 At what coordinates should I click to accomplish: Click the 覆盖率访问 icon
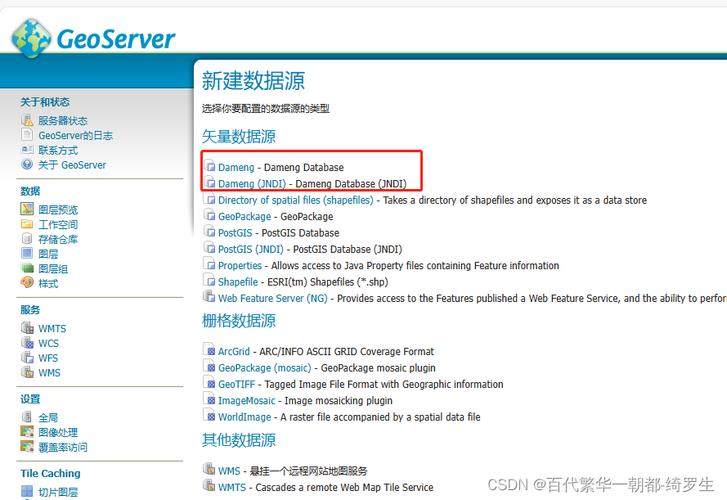(27, 447)
